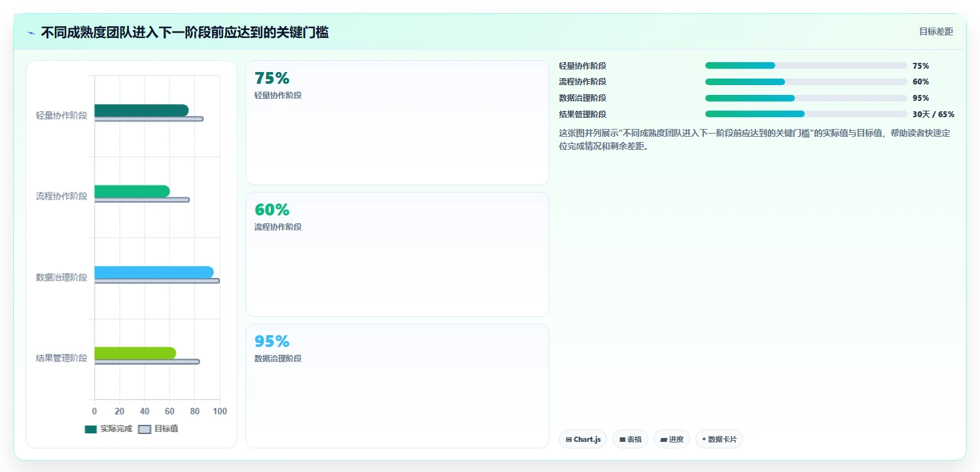Select the dark green 轻量协作阶段 actual bar
Image resolution: width=980 pixels, height=472 pixels.
(141, 111)
